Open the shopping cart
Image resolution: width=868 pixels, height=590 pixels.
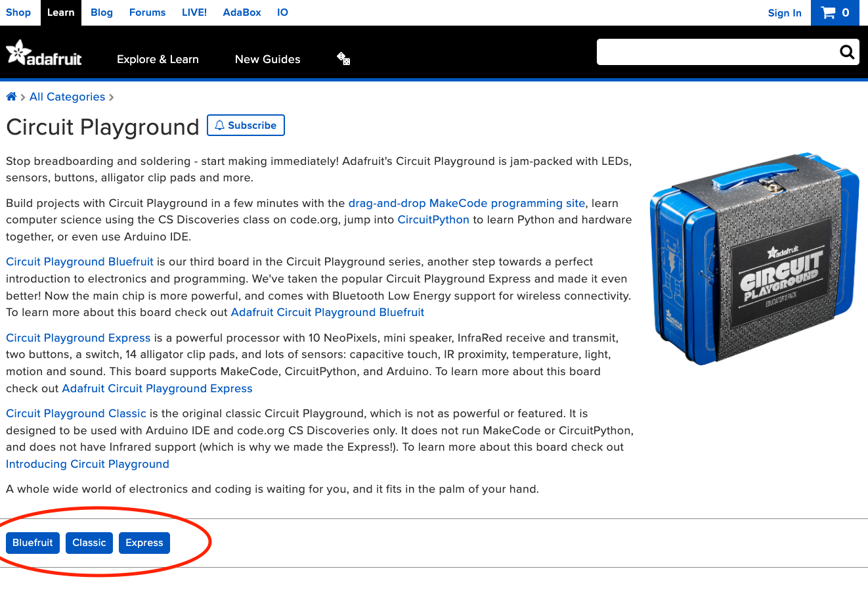pyautogui.click(x=835, y=12)
